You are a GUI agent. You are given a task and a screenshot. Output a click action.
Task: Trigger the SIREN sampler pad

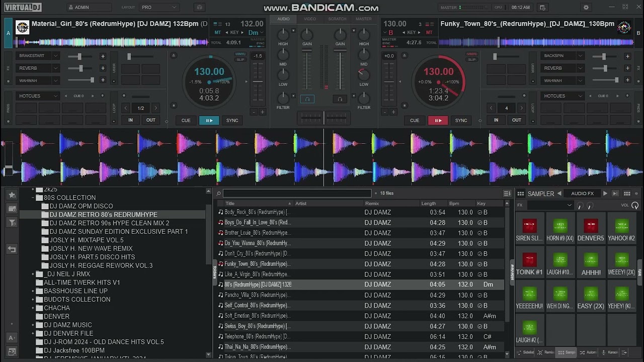[x=529, y=229]
